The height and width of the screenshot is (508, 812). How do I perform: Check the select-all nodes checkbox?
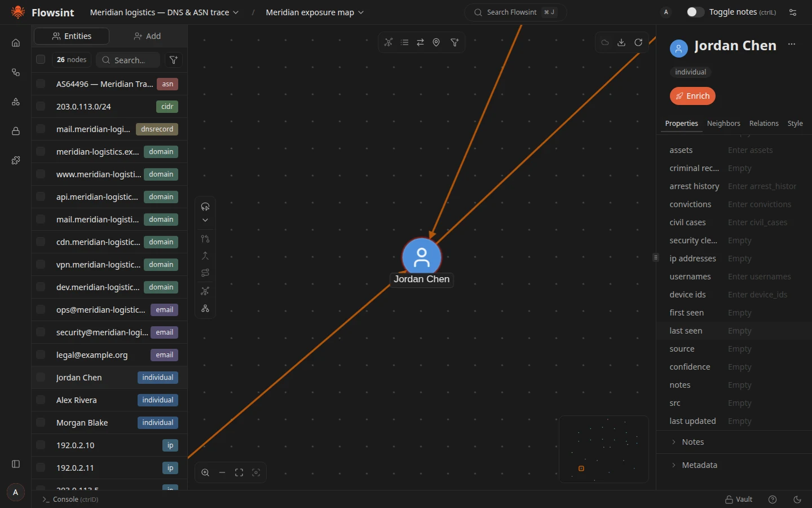41,59
